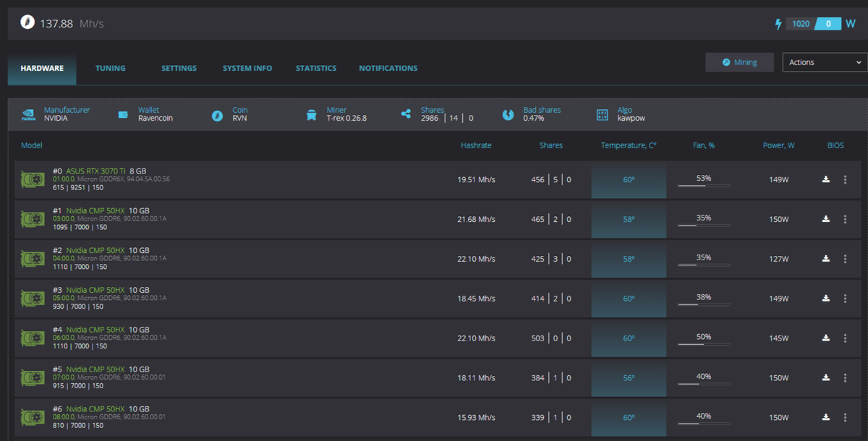The width and height of the screenshot is (868, 441).
Task: Click the GPU card icon for #3
Action: [x=32, y=299]
